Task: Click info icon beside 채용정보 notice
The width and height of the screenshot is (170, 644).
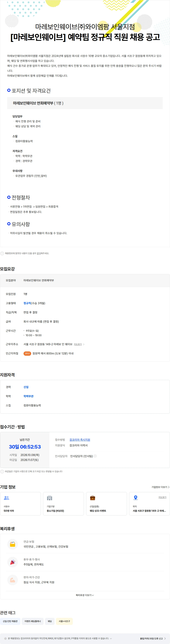Action: [2, 253]
